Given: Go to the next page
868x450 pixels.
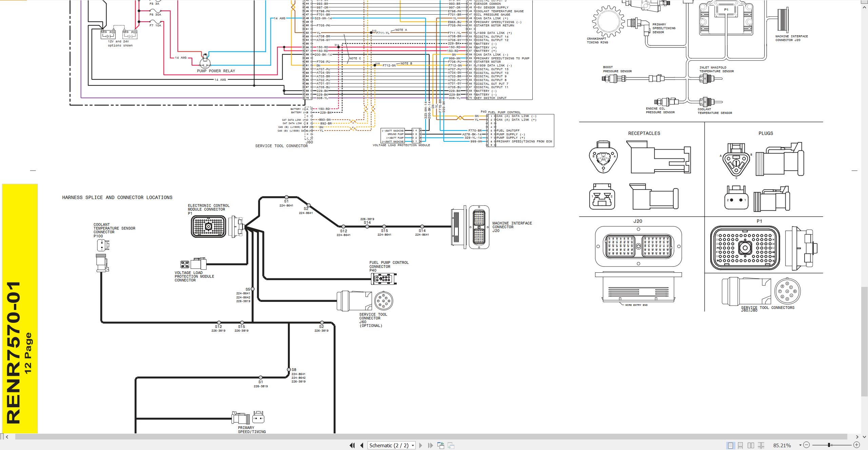Looking at the screenshot, I should (421, 445).
